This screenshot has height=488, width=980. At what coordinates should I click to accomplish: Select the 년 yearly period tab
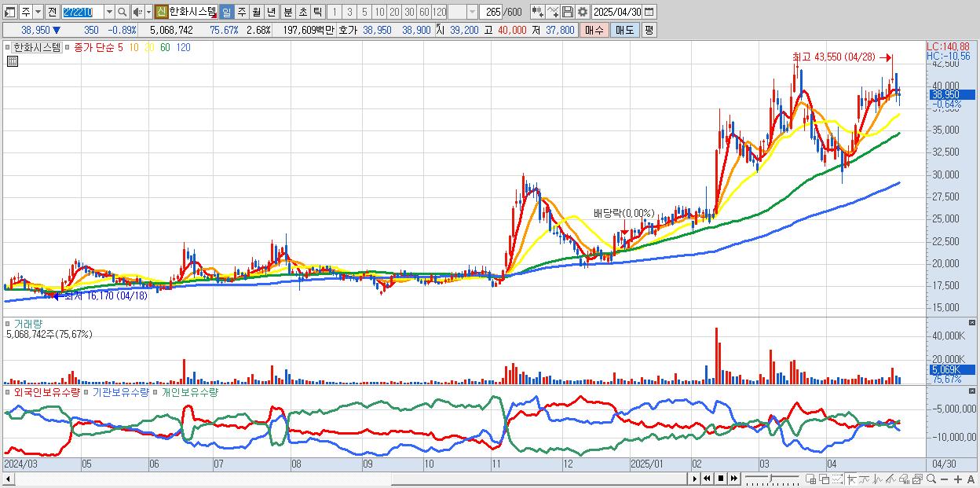[x=272, y=12]
